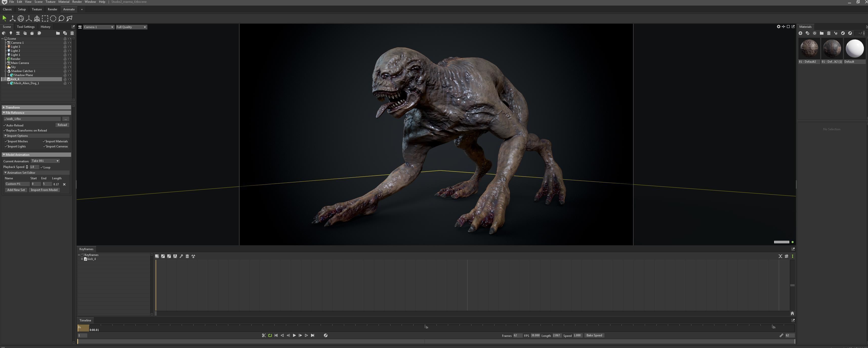Open the Current Animation dropdown
Screen dimensions: 868x348
tap(45, 161)
